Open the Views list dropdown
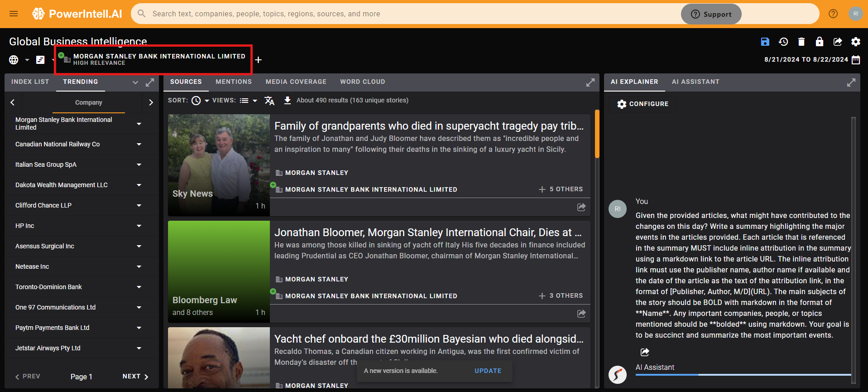Screen dimensions: 868x392 coord(248,101)
